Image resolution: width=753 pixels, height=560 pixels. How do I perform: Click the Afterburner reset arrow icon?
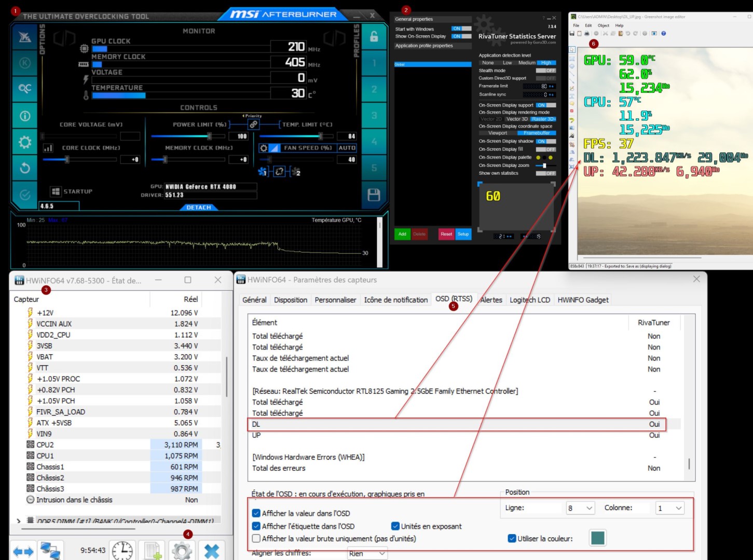pyautogui.click(x=24, y=168)
